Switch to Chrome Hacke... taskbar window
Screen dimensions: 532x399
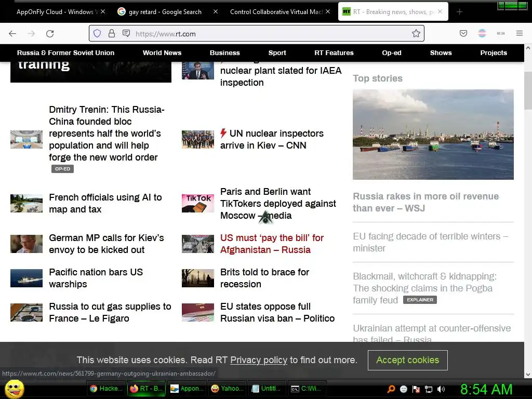(x=106, y=389)
